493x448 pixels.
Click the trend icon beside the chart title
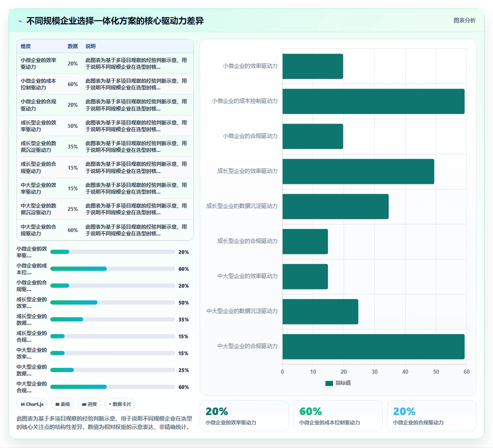tap(20, 21)
